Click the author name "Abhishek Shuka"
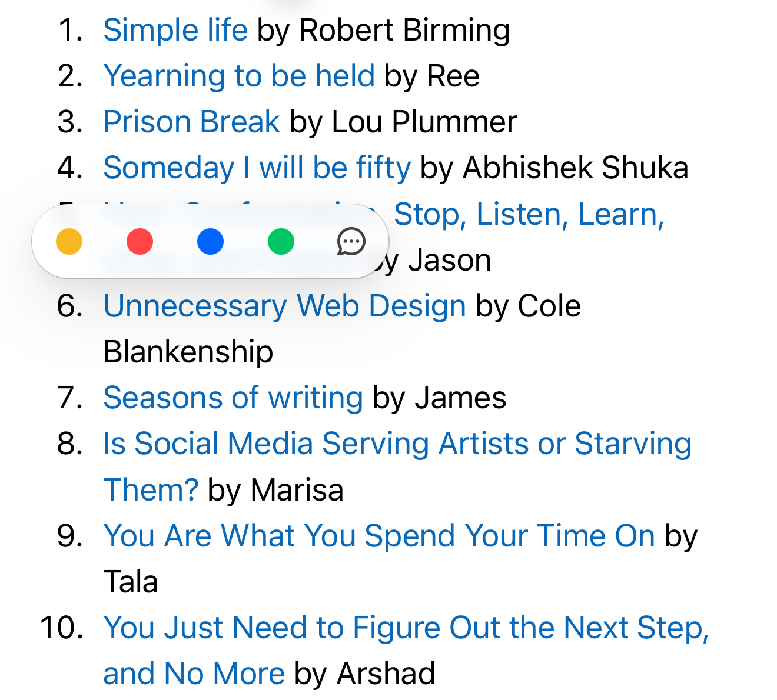Screen dimensions: 777x700 click(x=575, y=168)
